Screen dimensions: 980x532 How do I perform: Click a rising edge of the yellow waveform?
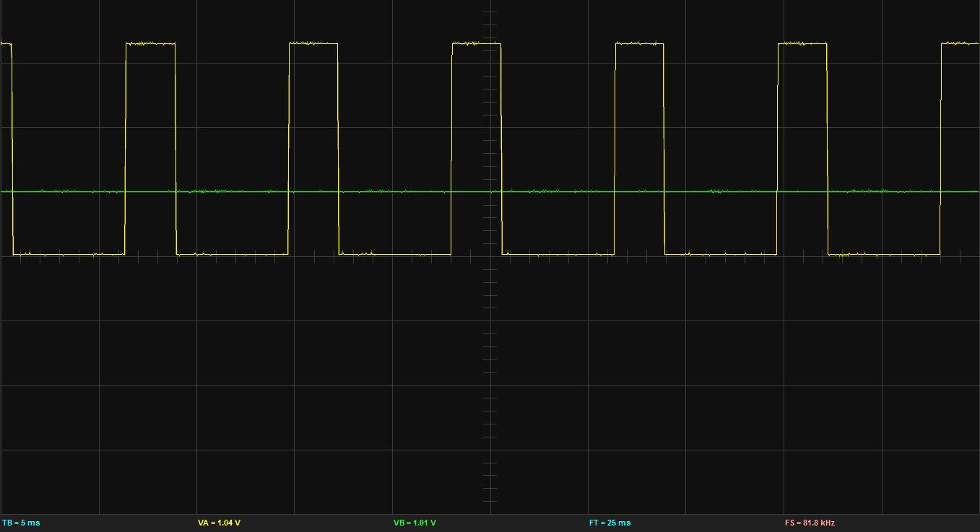pos(124,144)
